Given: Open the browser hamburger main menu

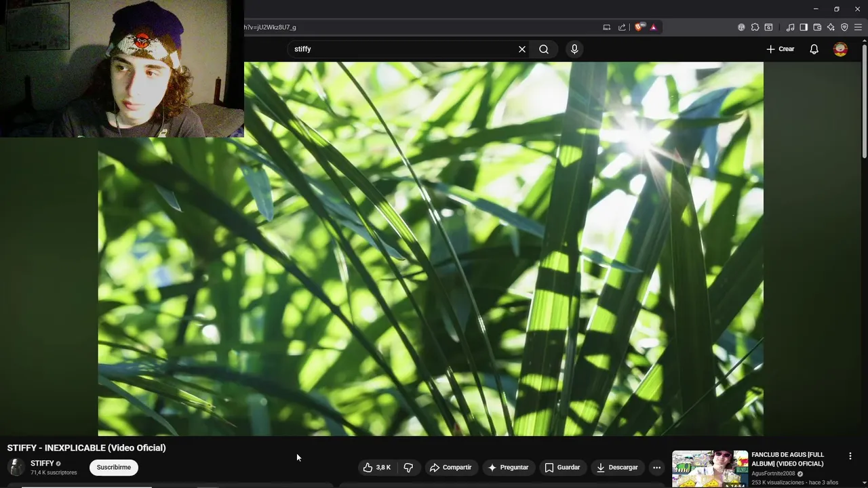Looking at the screenshot, I should tap(858, 27).
